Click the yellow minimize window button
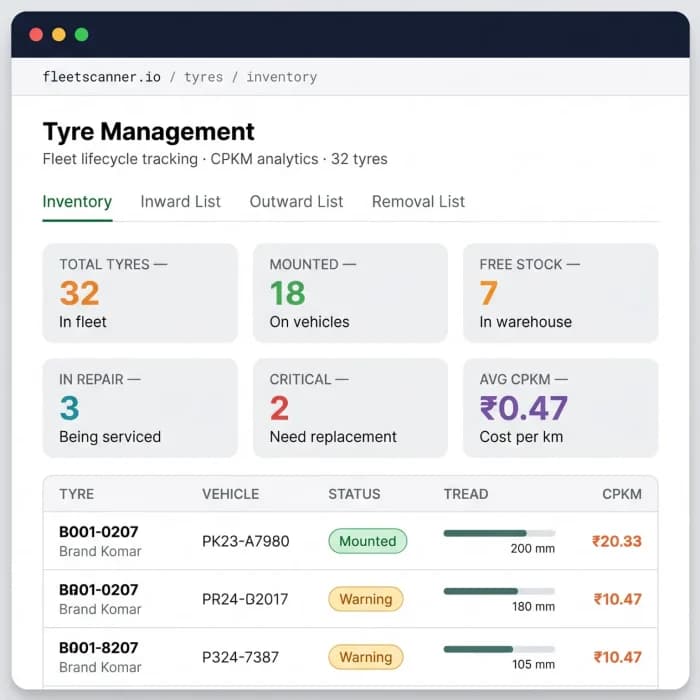This screenshot has width=700, height=700. pos(59,34)
